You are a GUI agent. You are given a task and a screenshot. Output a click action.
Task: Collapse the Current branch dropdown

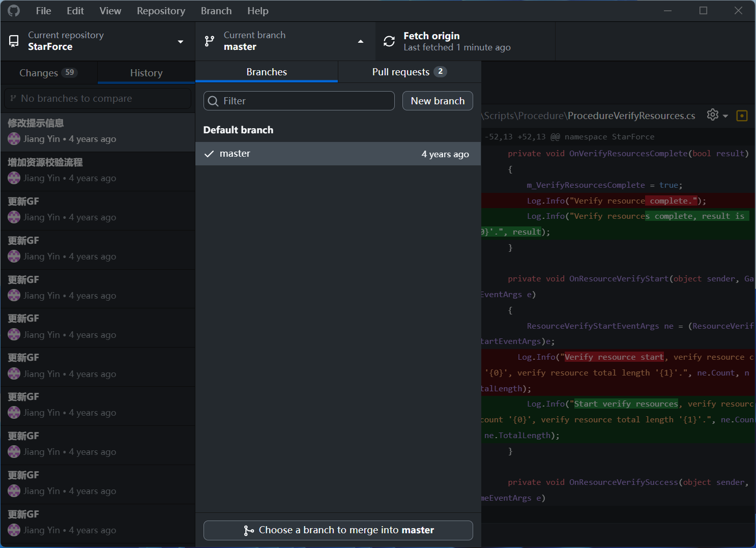tap(361, 41)
